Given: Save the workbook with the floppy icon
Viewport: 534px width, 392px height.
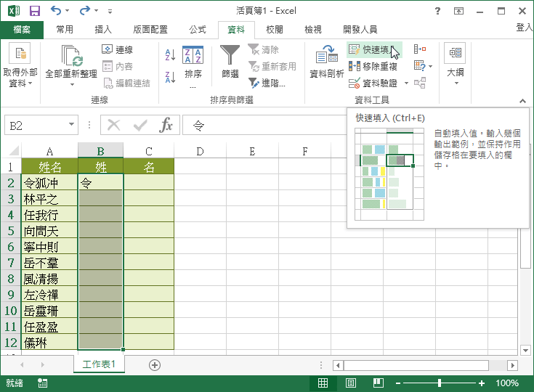Looking at the screenshot, I should 35,11.
